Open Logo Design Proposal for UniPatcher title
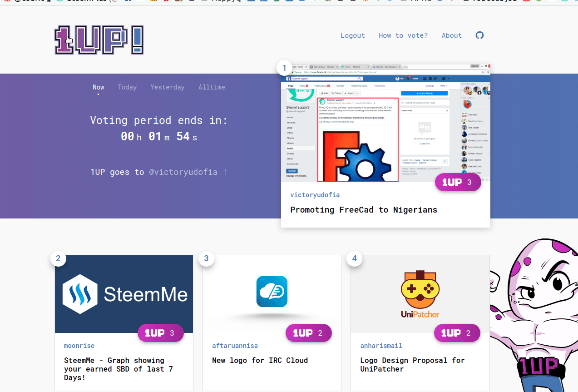578x392 pixels. tap(412, 364)
